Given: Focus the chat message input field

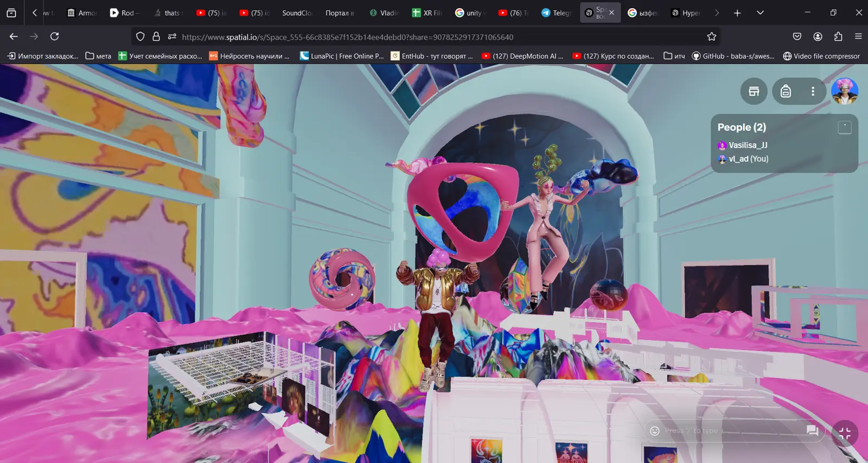Looking at the screenshot, I should (732, 430).
